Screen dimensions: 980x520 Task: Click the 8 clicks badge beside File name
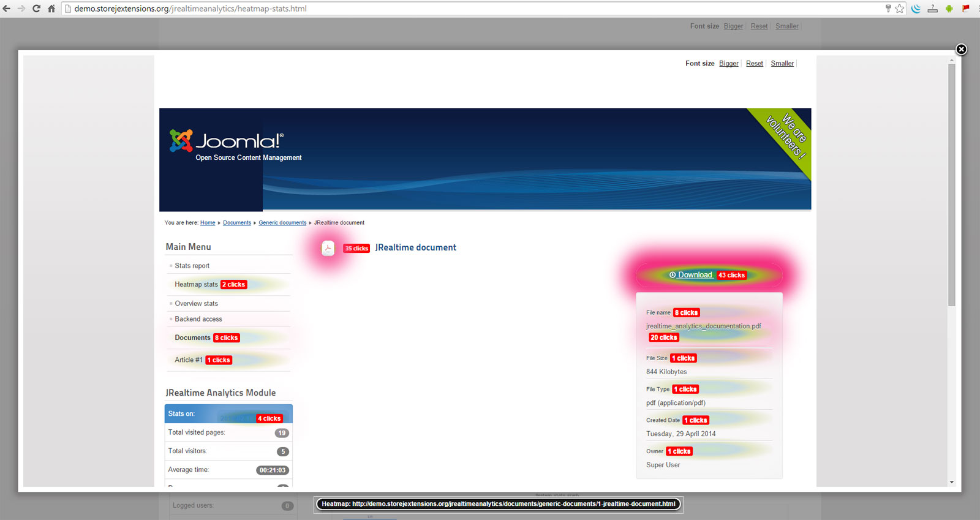click(687, 312)
